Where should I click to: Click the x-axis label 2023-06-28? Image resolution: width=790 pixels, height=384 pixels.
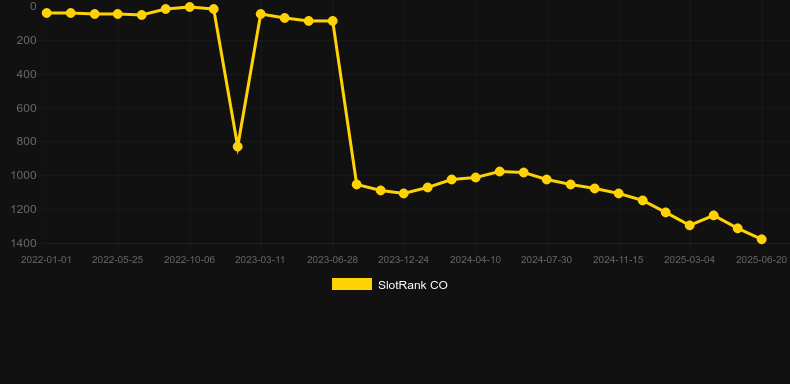pyautogui.click(x=333, y=260)
